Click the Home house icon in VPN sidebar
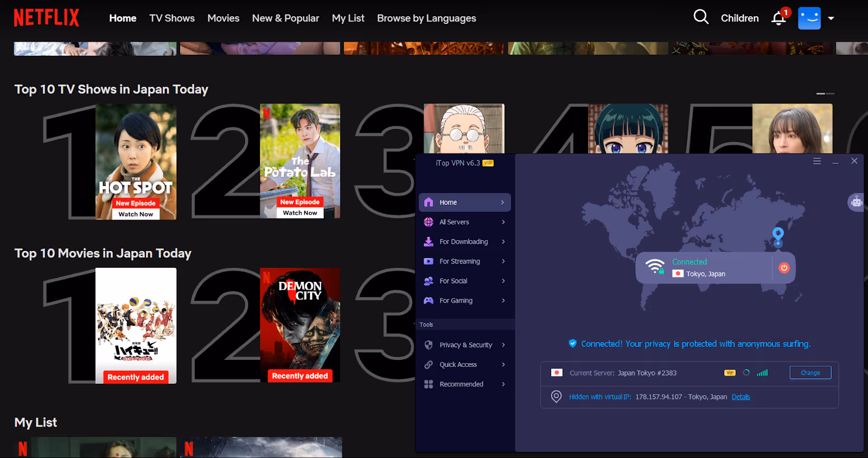The height and width of the screenshot is (458, 868). (x=429, y=202)
